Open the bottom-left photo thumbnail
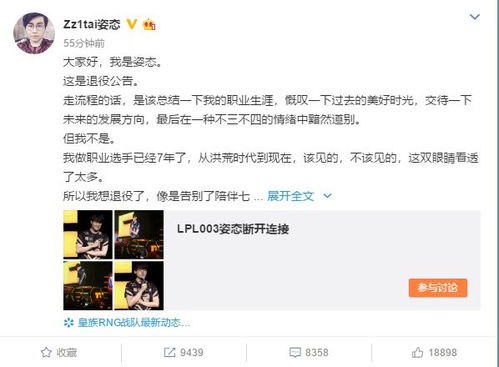Image resolution: width=499 pixels, height=367 pixels. coord(88,286)
